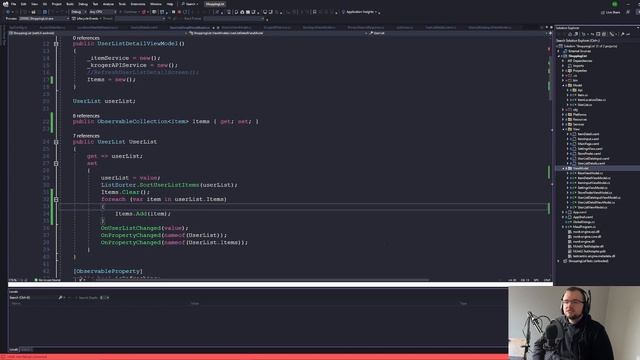Open the File menu
The height and width of the screenshot is (360, 640).
(x=13, y=4)
